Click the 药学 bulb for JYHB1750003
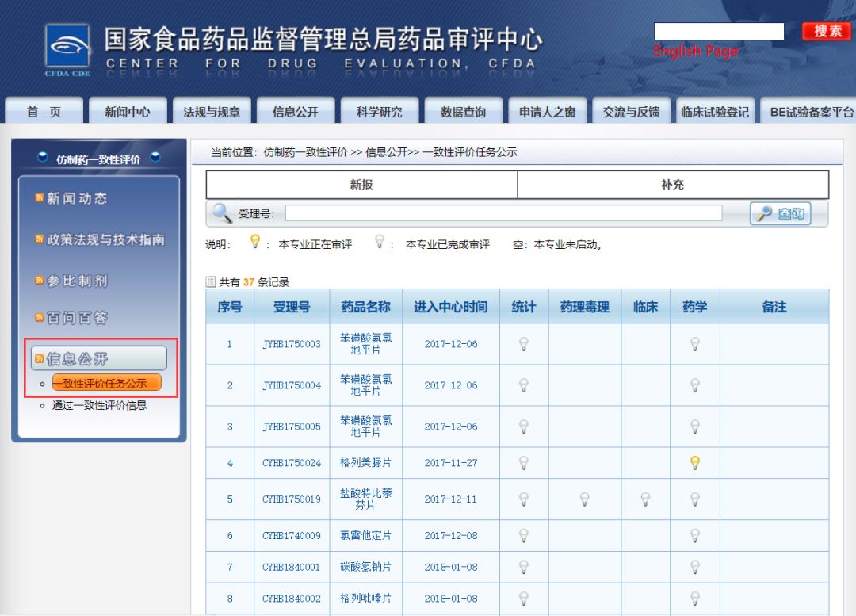 coord(695,344)
